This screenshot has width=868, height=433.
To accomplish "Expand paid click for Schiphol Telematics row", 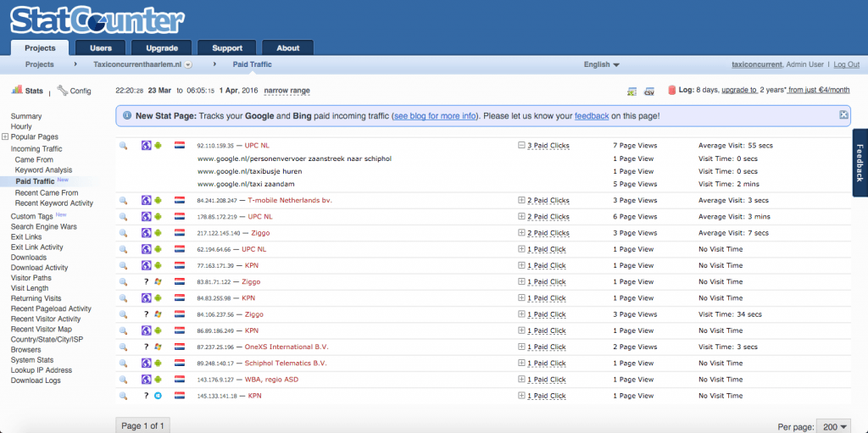I will point(521,364).
